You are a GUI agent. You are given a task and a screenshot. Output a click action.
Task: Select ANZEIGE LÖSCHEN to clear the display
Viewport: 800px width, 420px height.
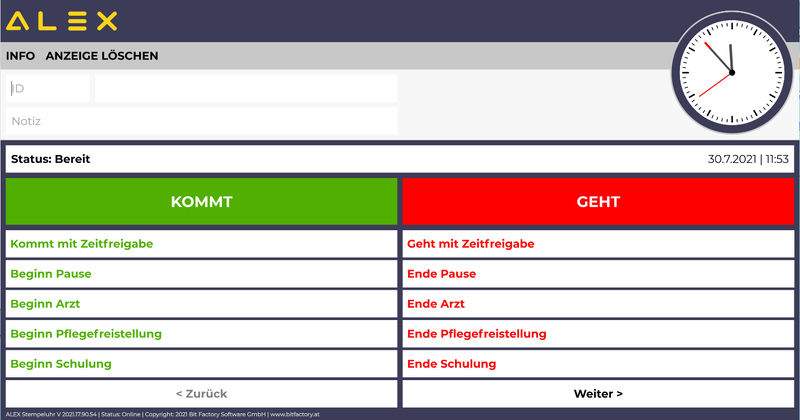click(x=102, y=56)
